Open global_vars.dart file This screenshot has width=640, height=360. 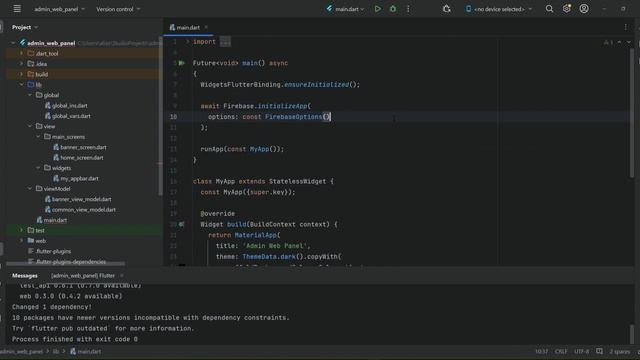71,116
